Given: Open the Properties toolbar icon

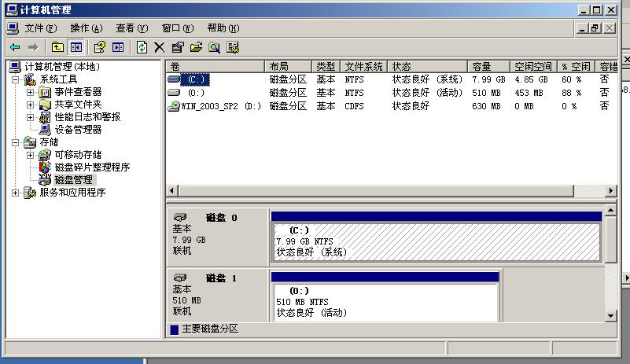Looking at the screenshot, I should 177,47.
